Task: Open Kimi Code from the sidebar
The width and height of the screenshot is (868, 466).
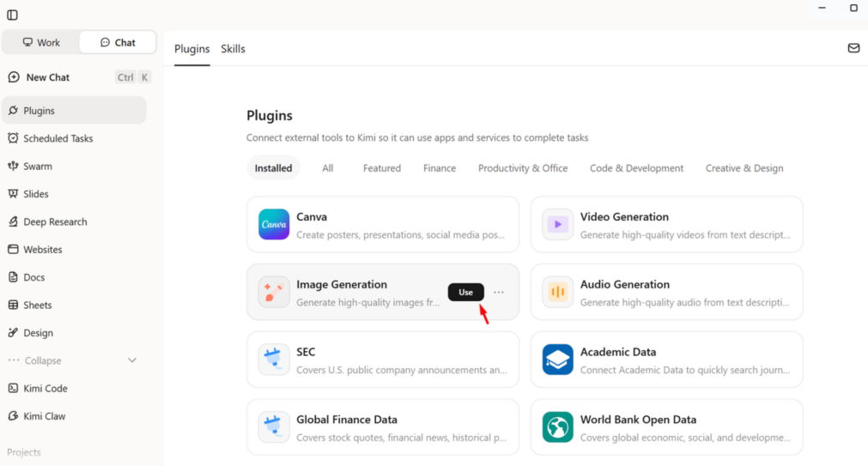Action: 74,388
